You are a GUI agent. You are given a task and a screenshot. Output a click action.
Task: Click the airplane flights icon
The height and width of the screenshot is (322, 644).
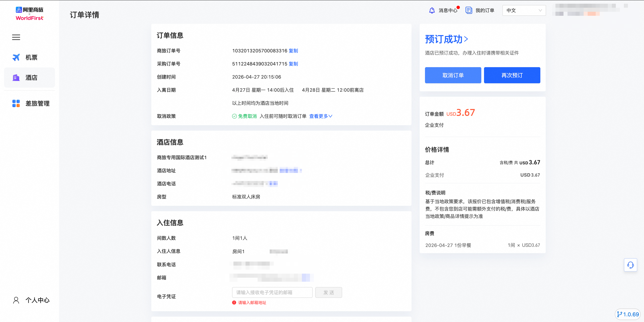point(16,57)
